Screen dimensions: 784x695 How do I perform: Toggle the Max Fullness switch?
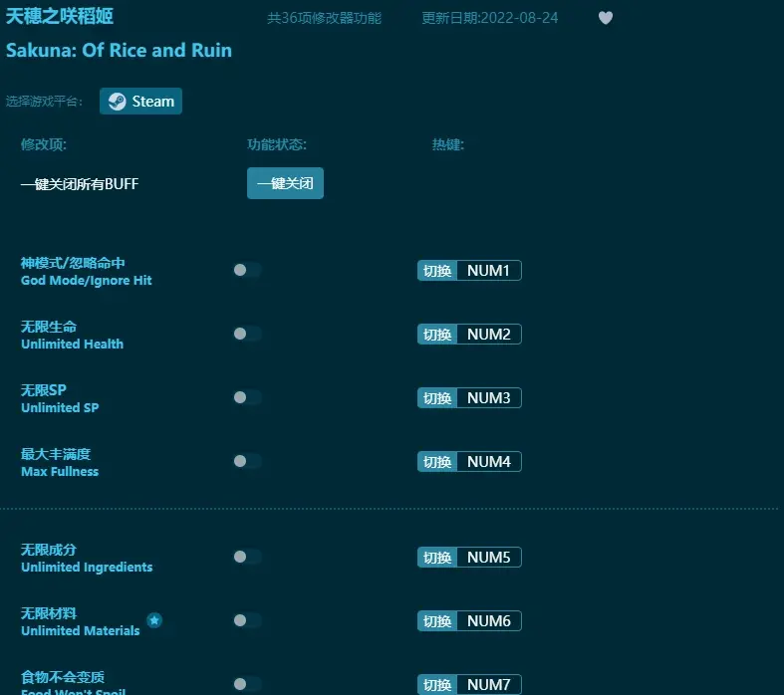tap(247, 461)
